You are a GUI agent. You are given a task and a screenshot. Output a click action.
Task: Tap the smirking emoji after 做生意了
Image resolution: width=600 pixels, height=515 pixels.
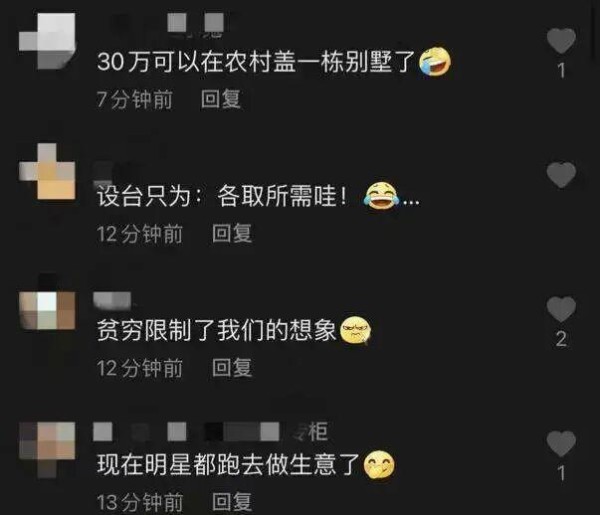379,464
